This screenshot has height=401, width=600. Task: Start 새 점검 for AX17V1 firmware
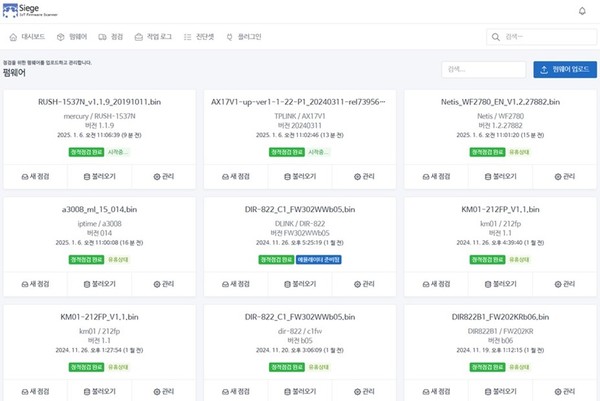(236, 176)
